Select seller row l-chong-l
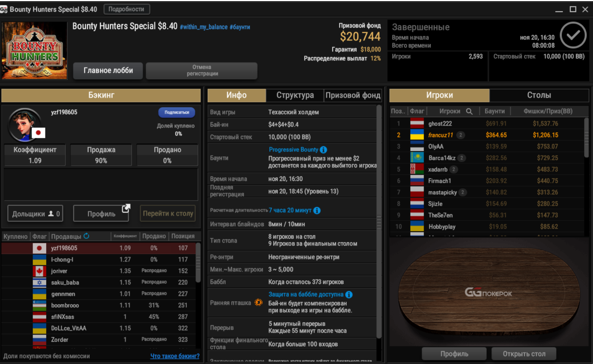The image size is (593, 364). pyautogui.click(x=99, y=260)
